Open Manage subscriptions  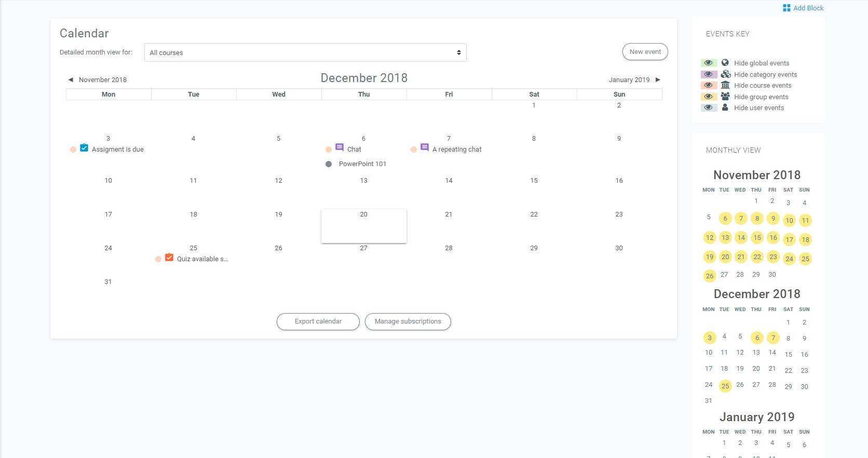coord(408,321)
